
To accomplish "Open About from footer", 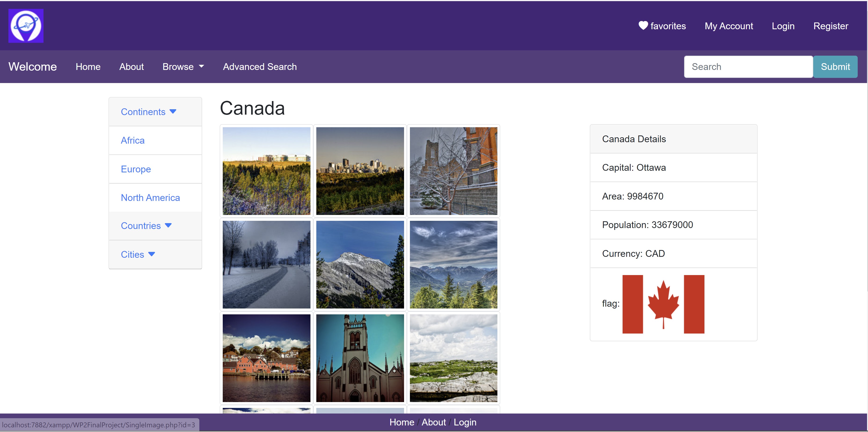I will (x=434, y=422).
